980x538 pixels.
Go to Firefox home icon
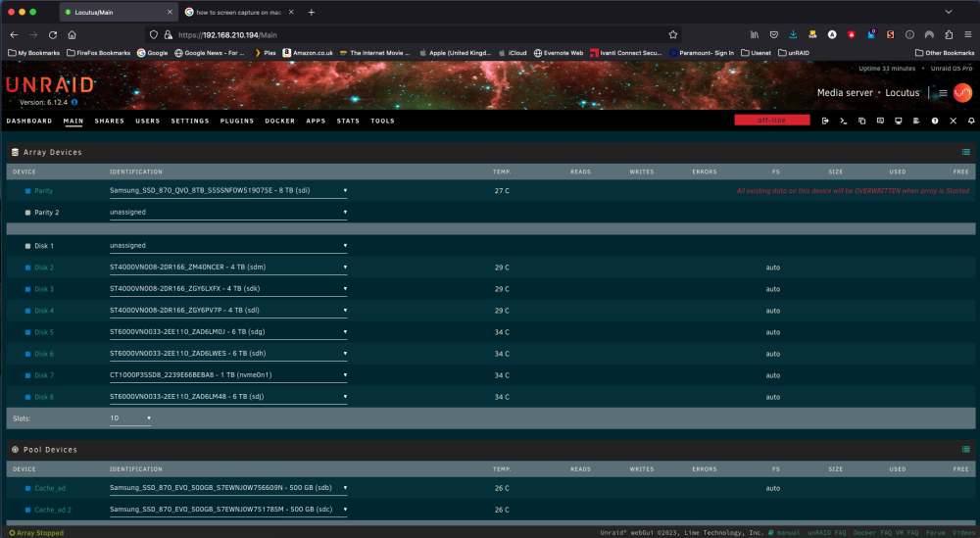(72, 35)
